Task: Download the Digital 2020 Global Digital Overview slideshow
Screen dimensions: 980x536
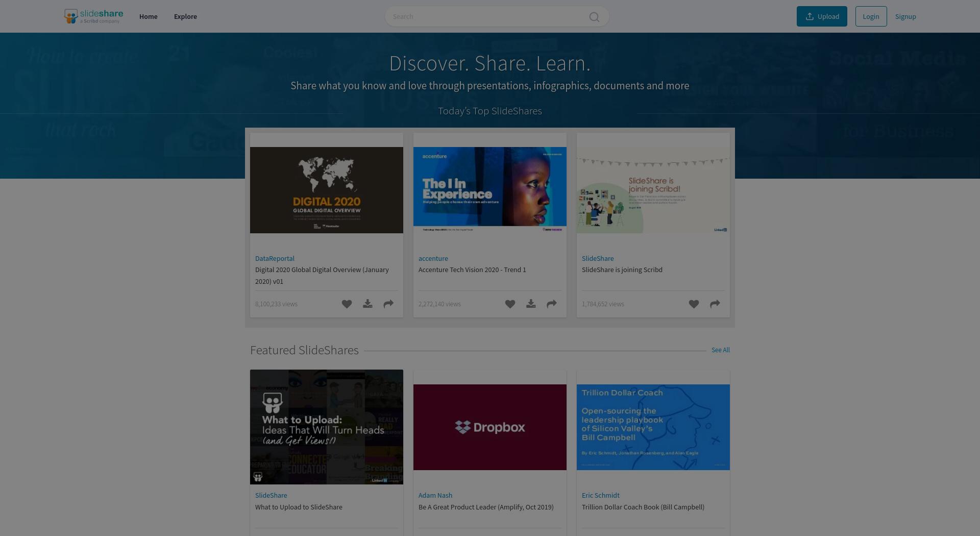Action: point(367,304)
